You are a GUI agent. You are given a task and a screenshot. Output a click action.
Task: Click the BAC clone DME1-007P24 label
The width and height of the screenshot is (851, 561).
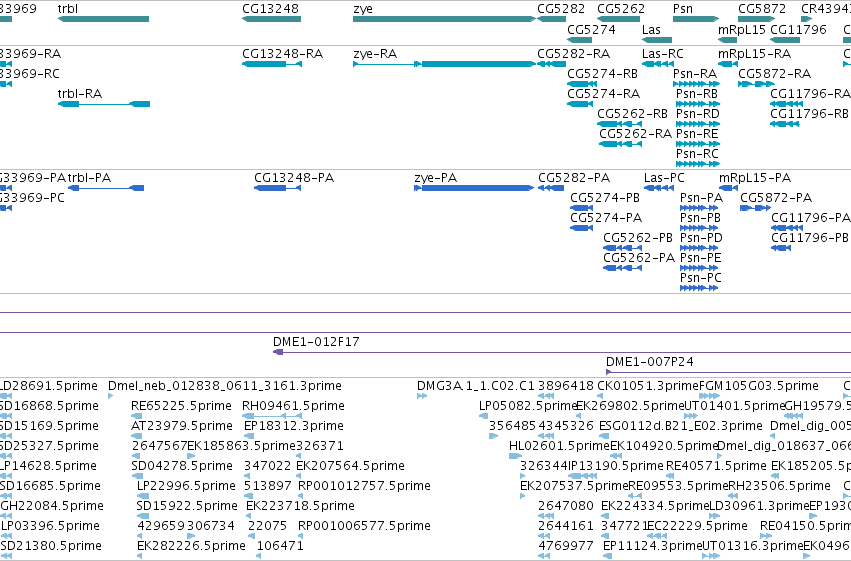650,362
